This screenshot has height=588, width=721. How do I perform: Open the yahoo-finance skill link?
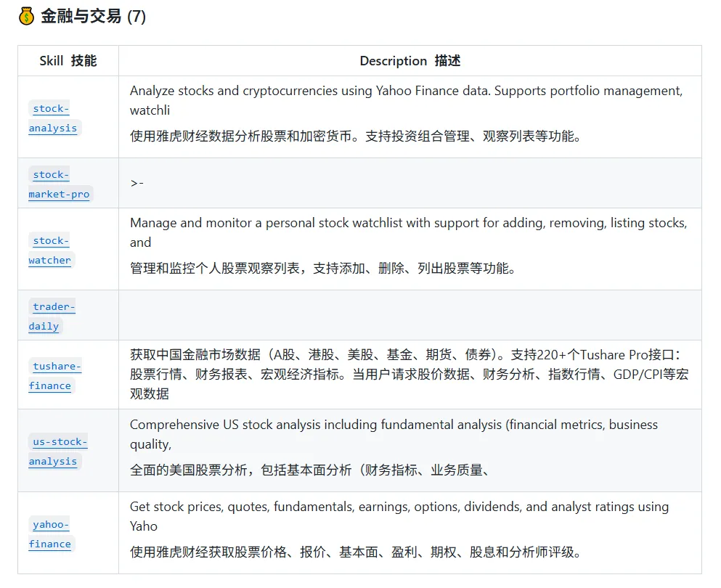tap(50, 534)
